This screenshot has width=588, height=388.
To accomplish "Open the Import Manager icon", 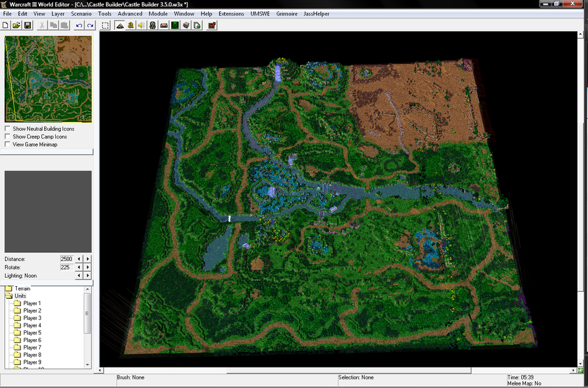I will [197, 25].
